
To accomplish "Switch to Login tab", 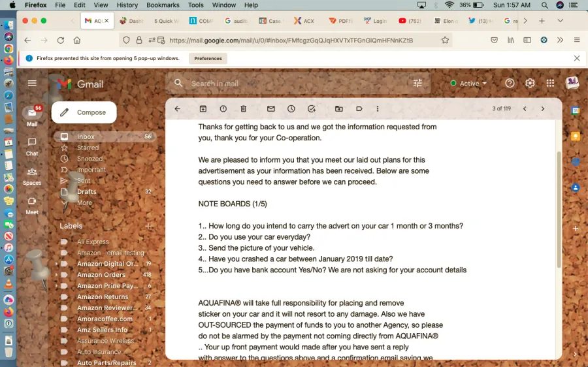I will (x=375, y=21).
